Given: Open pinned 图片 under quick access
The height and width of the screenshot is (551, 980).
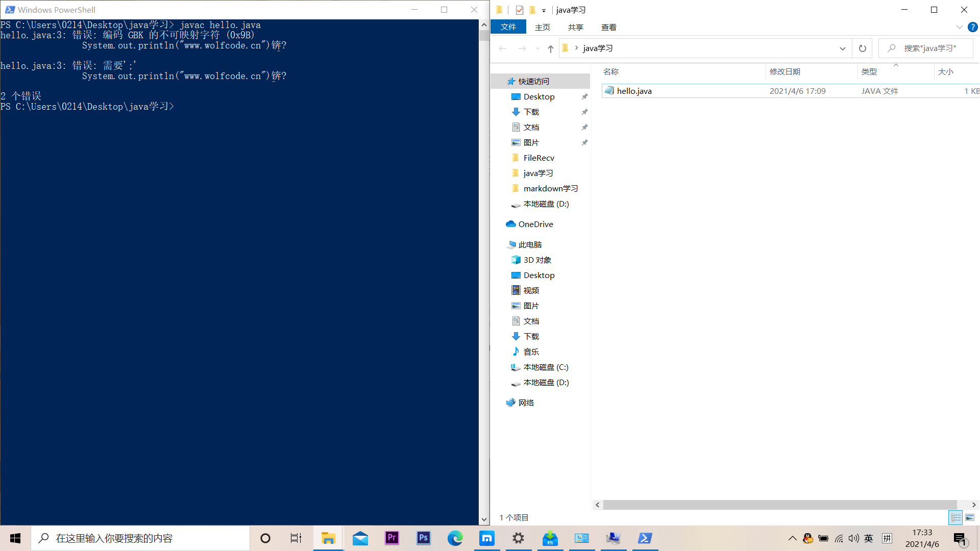Looking at the screenshot, I should 531,142.
